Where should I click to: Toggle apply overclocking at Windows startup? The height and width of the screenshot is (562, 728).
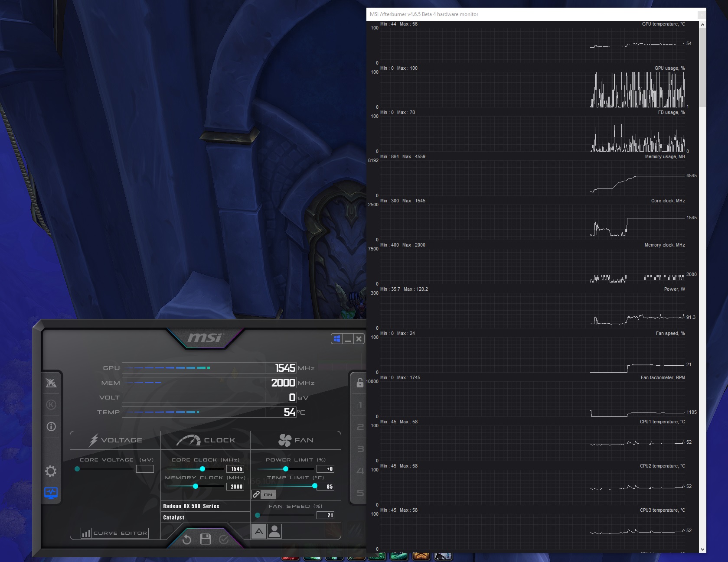336,339
